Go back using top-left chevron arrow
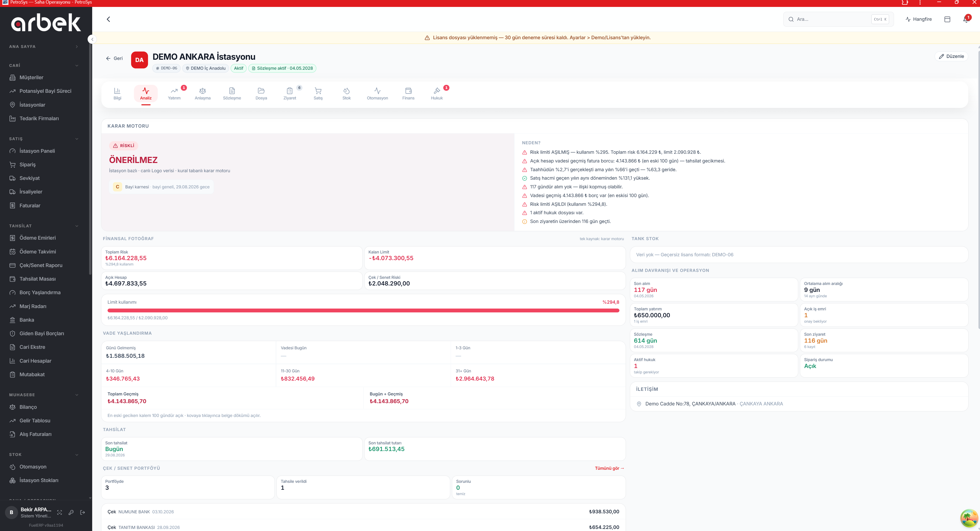Viewport: 980px width, 531px height. click(108, 19)
